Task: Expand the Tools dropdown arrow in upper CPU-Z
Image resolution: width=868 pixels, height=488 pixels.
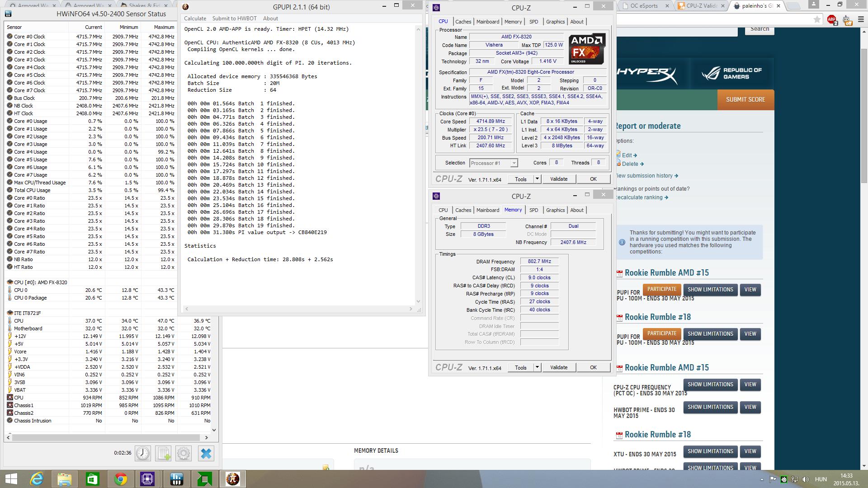Action: tap(537, 179)
